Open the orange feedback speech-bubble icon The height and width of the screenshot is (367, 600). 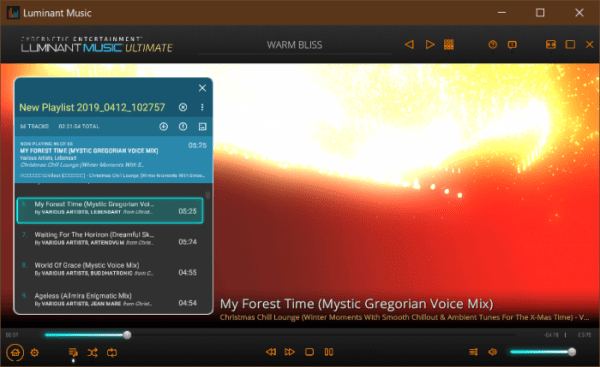pyautogui.click(x=512, y=45)
